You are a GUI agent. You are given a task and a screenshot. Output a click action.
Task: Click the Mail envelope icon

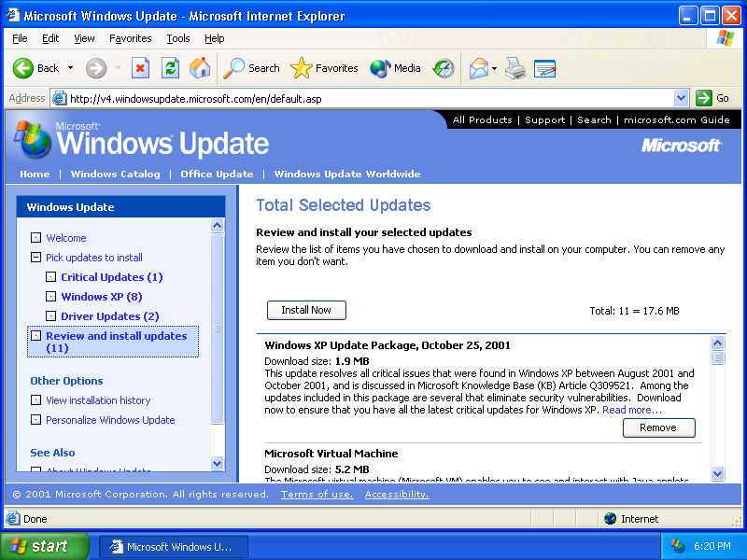click(x=479, y=68)
